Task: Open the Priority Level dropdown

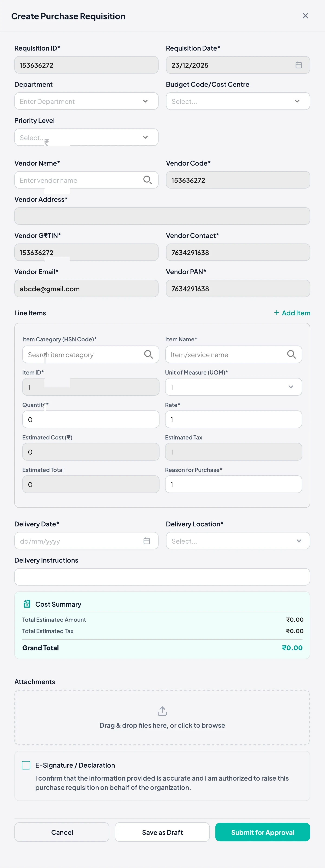Action: click(x=86, y=137)
